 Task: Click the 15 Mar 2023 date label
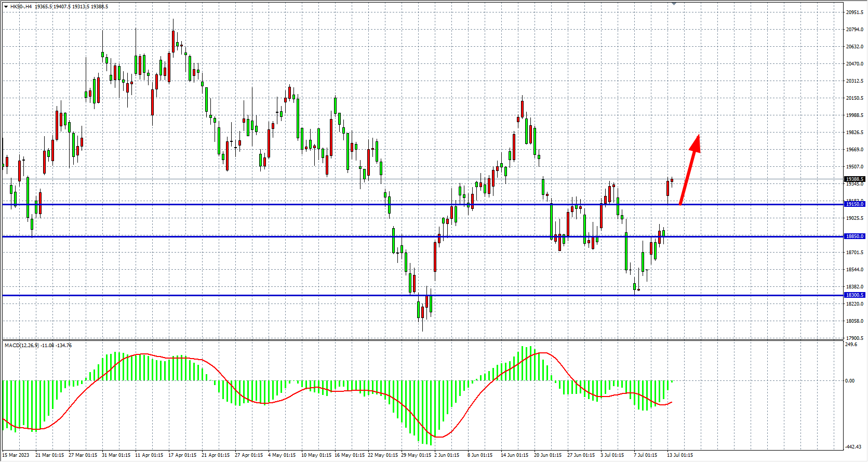tap(16, 455)
